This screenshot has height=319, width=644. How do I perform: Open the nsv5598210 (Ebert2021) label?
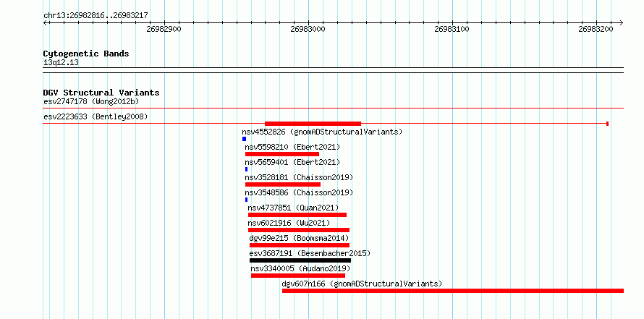[292, 147]
